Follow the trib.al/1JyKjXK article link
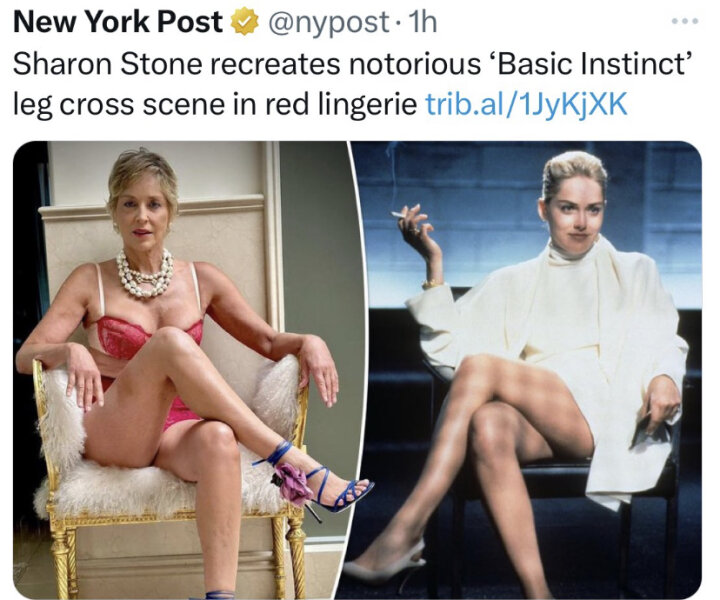This screenshot has width=720, height=600. point(526,104)
